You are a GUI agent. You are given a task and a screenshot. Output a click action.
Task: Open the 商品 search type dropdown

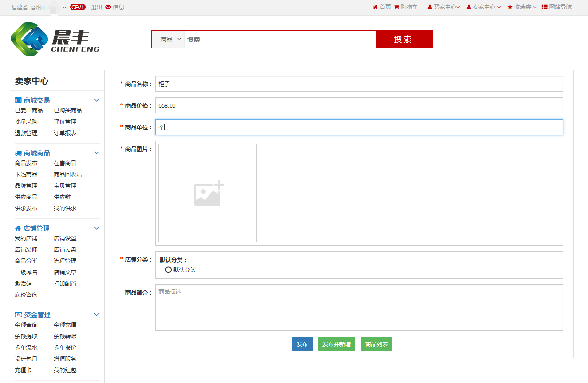tap(171, 40)
